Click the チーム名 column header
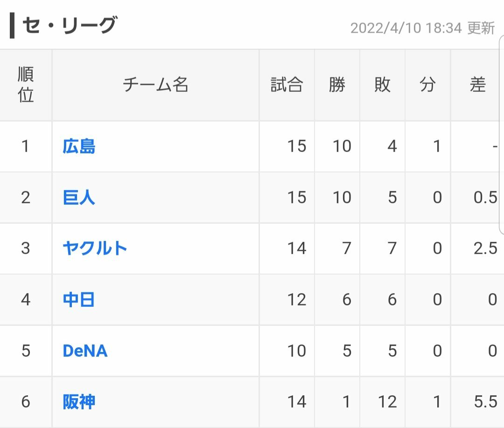The height and width of the screenshot is (428, 504). [x=155, y=85]
